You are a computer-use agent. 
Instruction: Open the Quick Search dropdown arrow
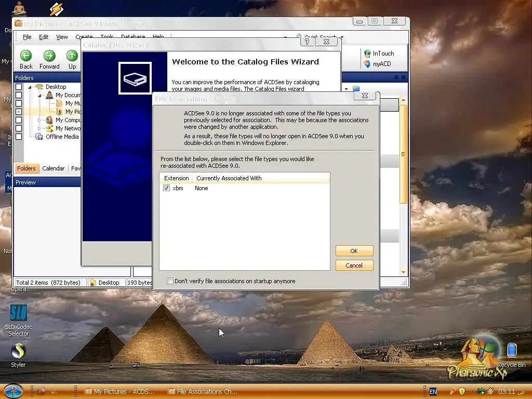point(342,37)
